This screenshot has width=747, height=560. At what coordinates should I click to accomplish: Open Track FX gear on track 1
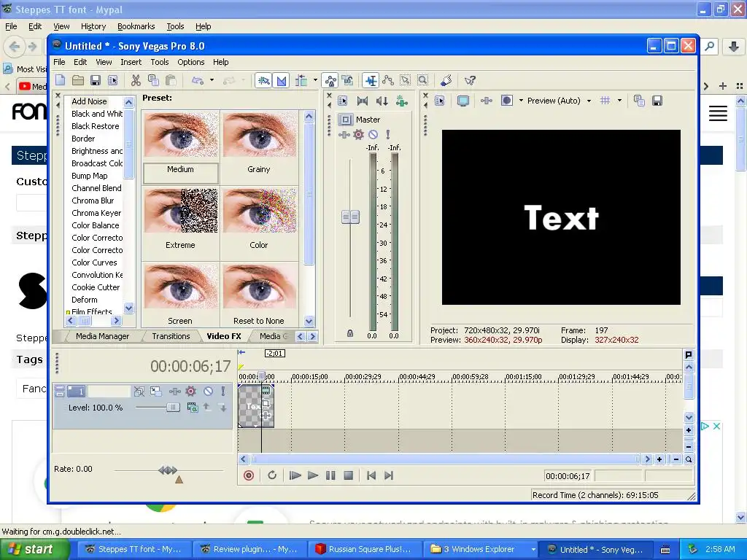click(x=190, y=392)
